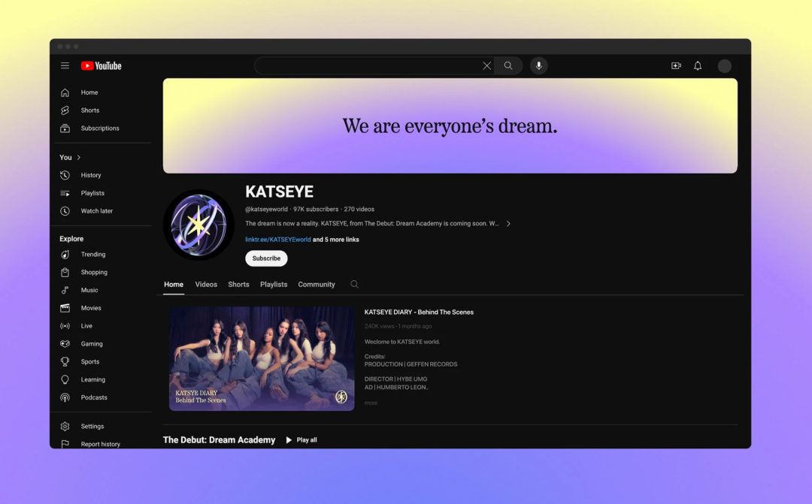812x504 pixels.
Task: Click the 'Welcome to KATSEYE world.' line
Action: coord(401,342)
